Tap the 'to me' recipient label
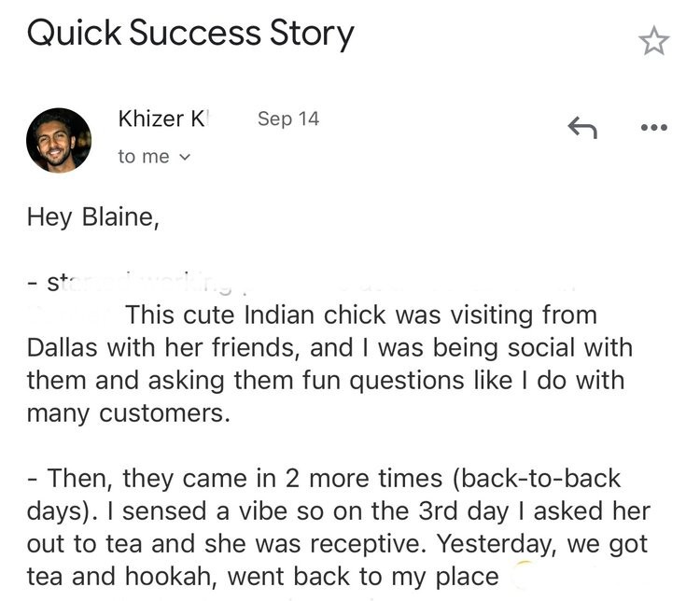The width and height of the screenshot is (700, 601). [x=144, y=157]
